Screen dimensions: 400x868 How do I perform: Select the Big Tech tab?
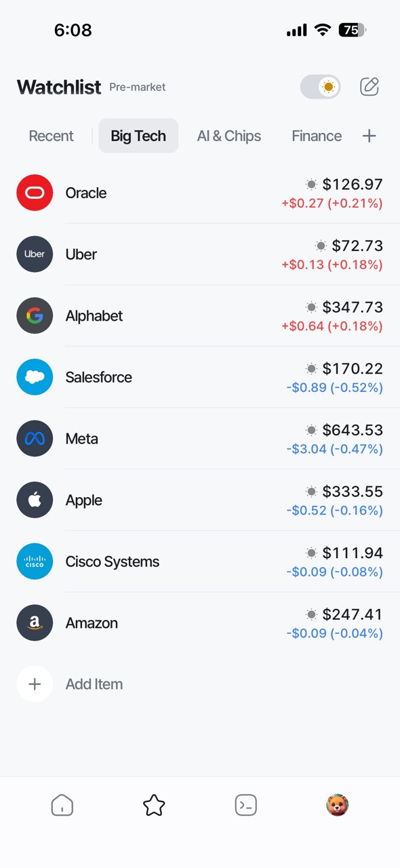coord(138,136)
